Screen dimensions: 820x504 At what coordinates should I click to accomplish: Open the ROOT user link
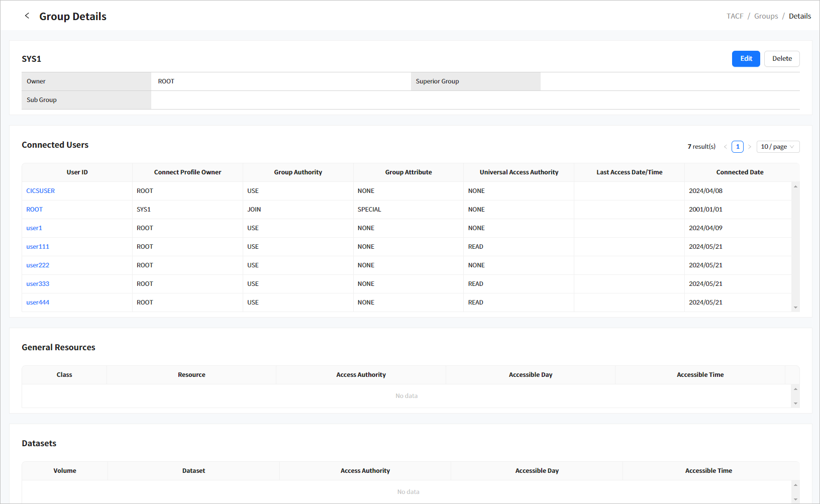coord(35,210)
